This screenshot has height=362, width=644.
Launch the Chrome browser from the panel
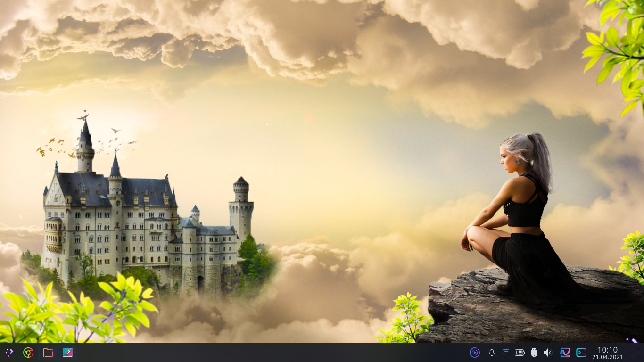point(28,353)
